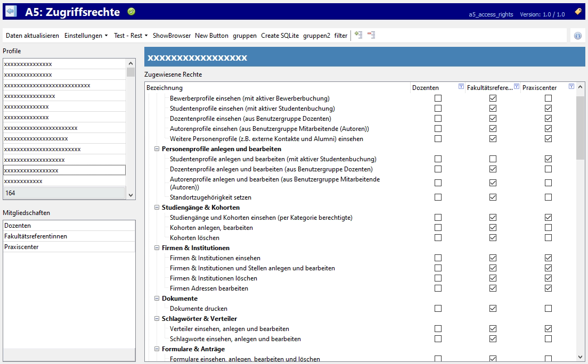Viewport: 588px width, 364px height.
Task: Uncheck Fakultätsreferentinnen box for Kohorten löschen
Action: pyautogui.click(x=493, y=238)
